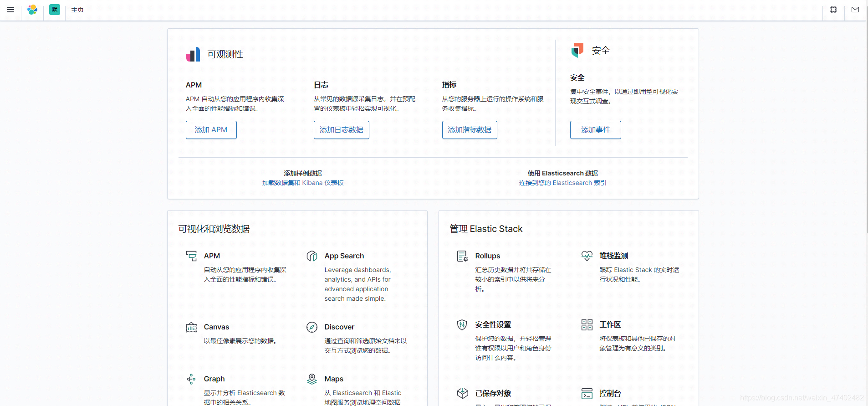Open the Discover title
The image size is (868, 406).
[x=339, y=327]
